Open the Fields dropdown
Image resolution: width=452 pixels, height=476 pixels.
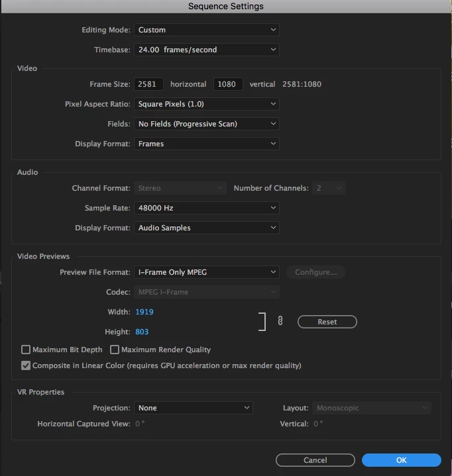[207, 124]
